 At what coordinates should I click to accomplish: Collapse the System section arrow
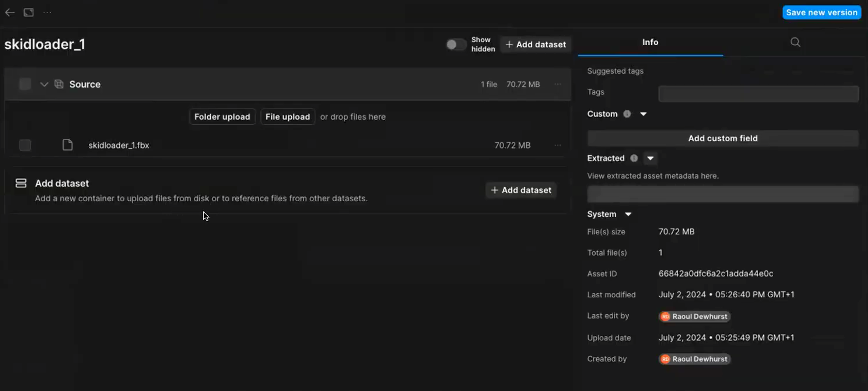(x=628, y=214)
